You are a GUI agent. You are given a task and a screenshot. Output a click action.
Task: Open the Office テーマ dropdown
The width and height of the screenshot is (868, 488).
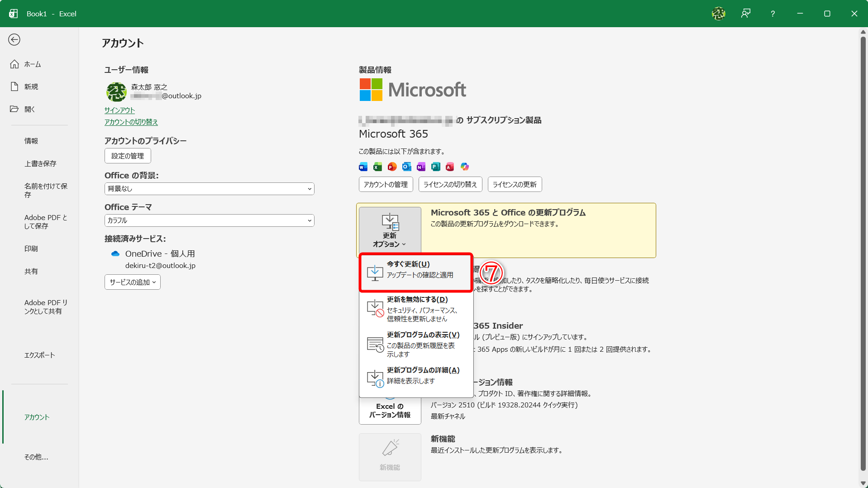(209, 220)
